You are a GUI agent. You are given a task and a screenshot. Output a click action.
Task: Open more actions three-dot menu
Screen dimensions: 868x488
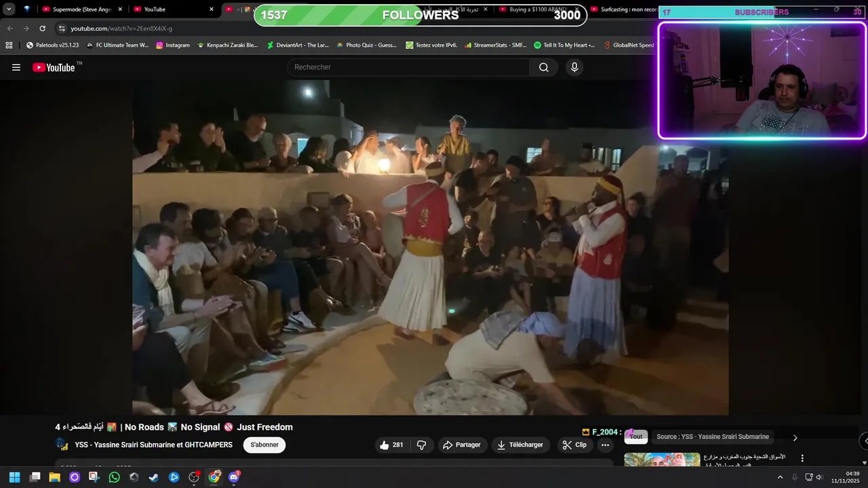605,445
